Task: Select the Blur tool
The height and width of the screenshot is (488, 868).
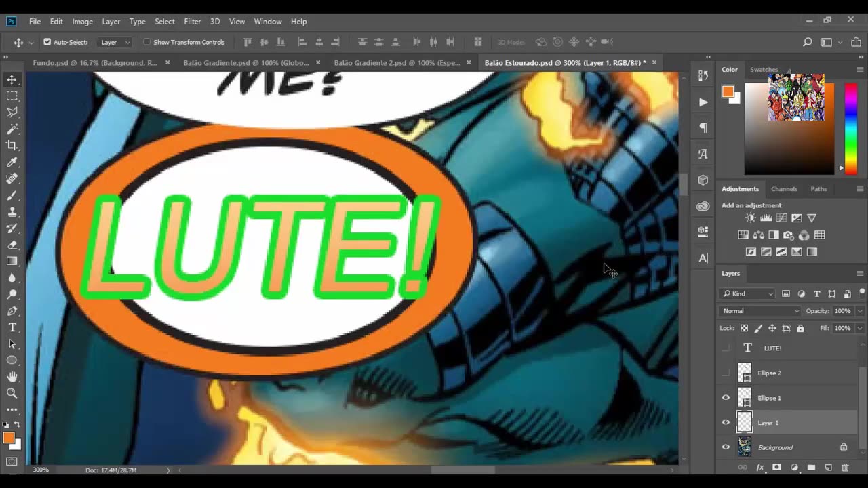Action: click(12, 278)
